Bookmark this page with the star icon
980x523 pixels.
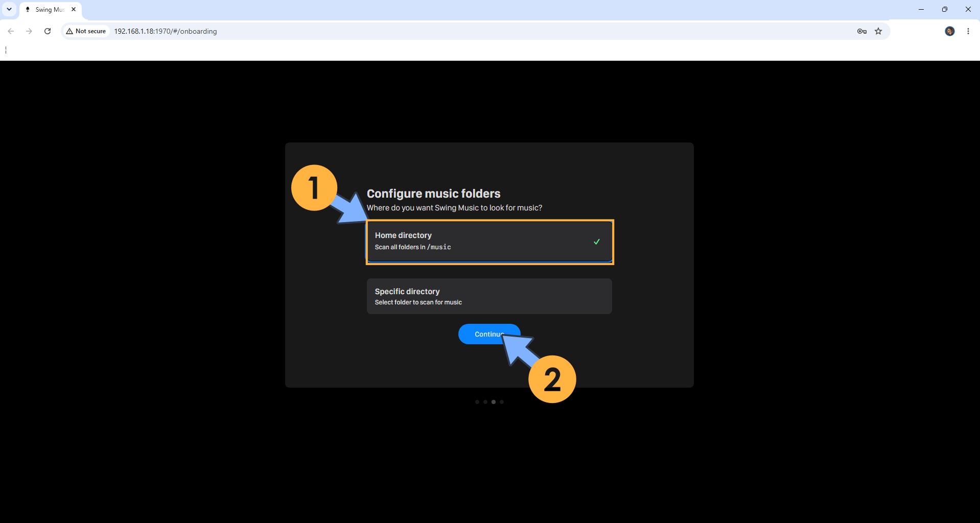pos(878,31)
